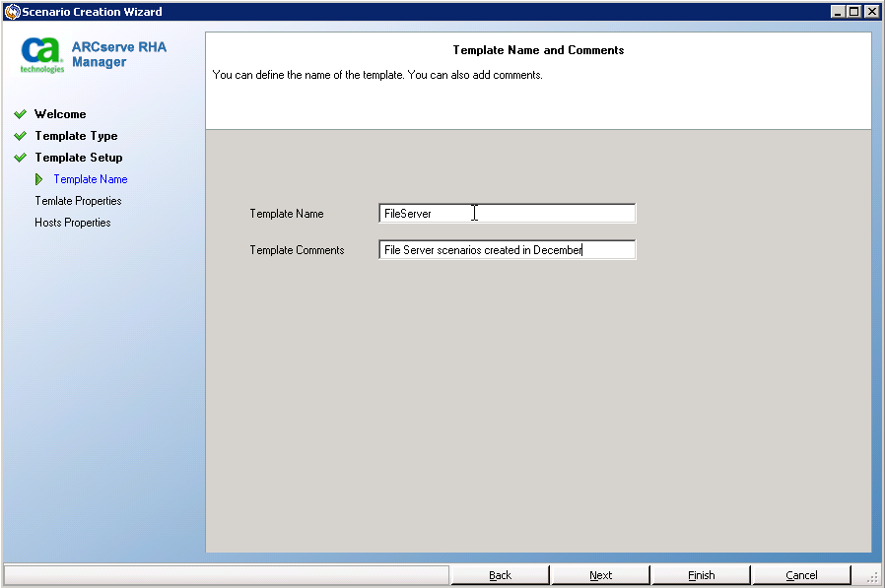Click the green checkmark beside Template Type
The width and height of the screenshot is (885, 588).
[x=20, y=136]
